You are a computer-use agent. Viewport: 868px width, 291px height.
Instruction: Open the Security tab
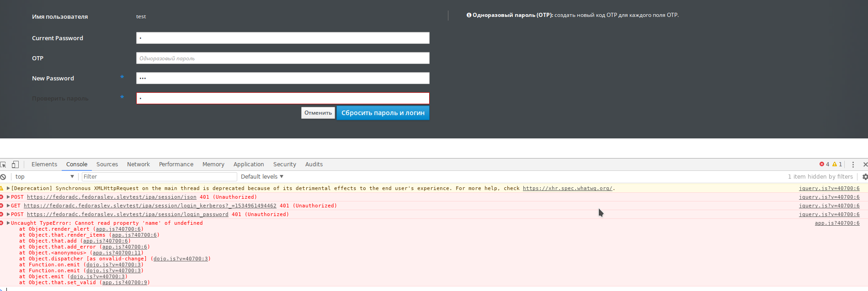tap(285, 164)
